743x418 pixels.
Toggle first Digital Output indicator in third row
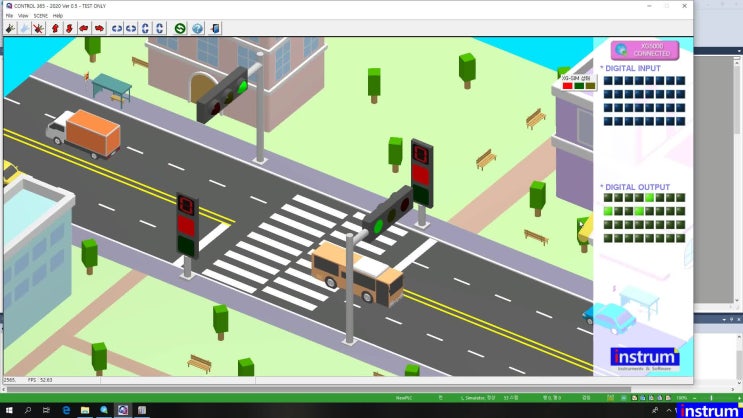tap(608, 225)
